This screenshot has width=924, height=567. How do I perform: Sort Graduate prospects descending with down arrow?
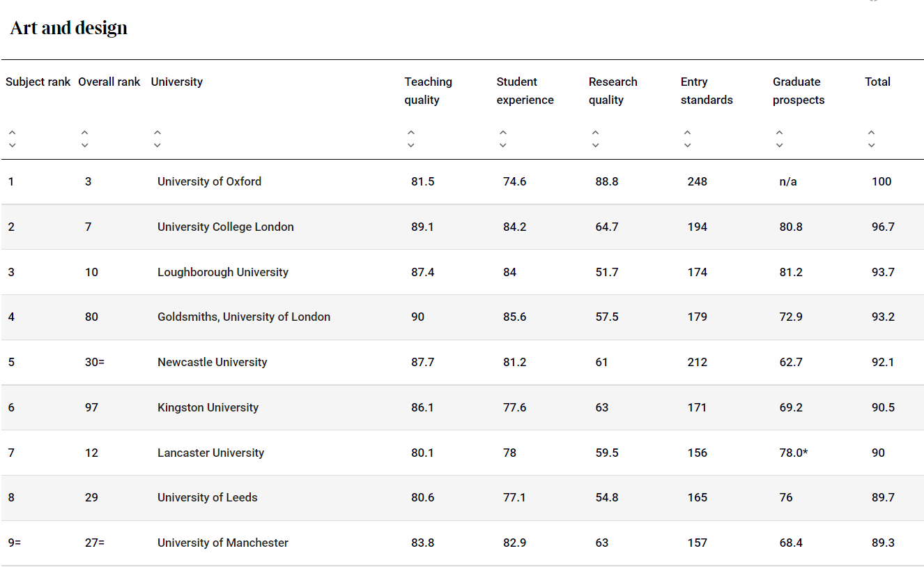tap(779, 145)
